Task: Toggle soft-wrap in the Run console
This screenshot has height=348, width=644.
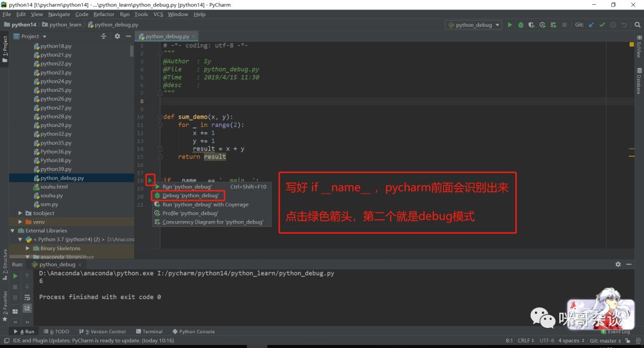Action: click(27, 297)
